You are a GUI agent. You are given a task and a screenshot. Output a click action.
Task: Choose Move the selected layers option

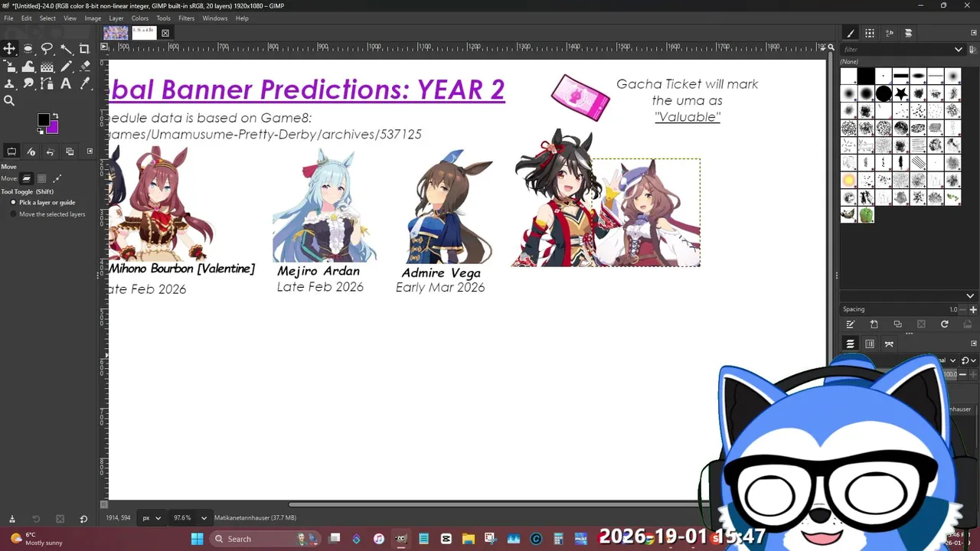click(x=47, y=214)
